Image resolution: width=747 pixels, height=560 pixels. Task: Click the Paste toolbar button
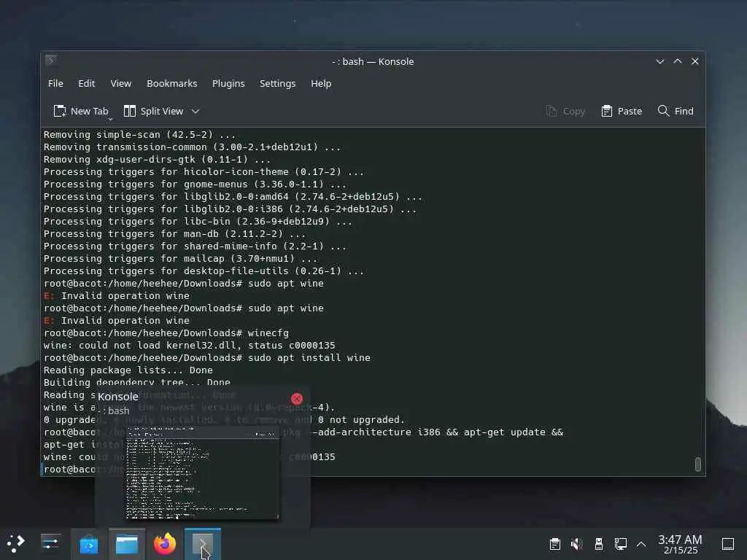622,111
